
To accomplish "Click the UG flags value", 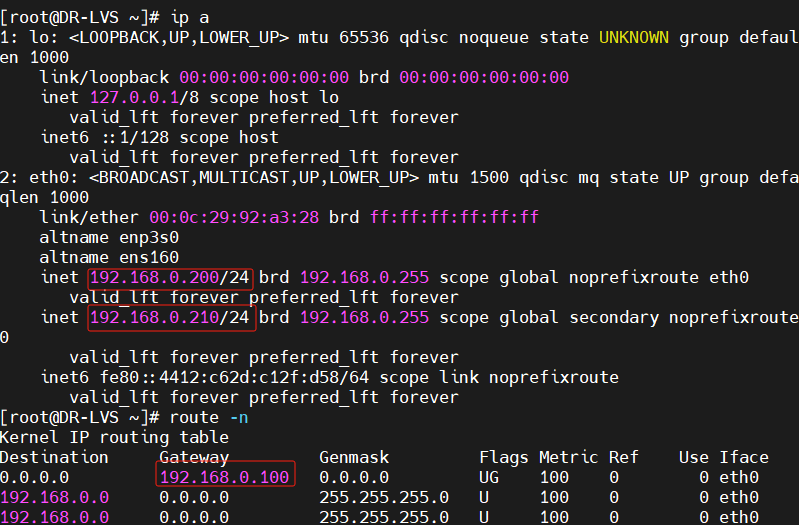I will coord(489,478).
